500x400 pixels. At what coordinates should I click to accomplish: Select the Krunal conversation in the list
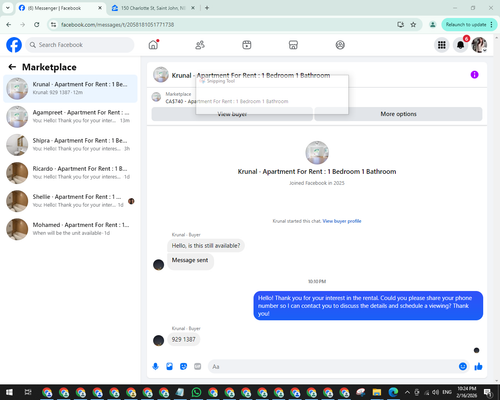point(70,88)
